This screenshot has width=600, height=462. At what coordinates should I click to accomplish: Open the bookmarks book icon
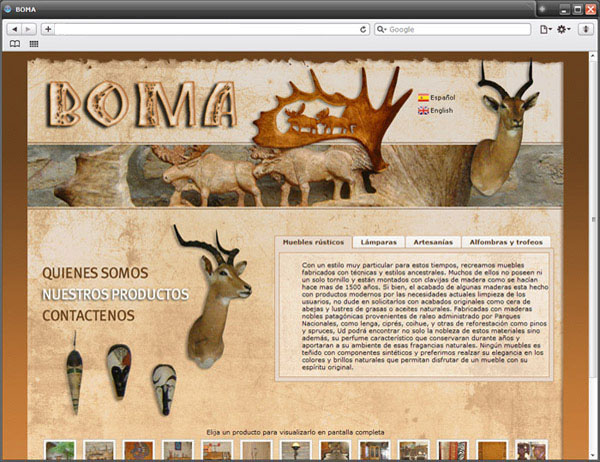pyautogui.click(x=14, y=44)
